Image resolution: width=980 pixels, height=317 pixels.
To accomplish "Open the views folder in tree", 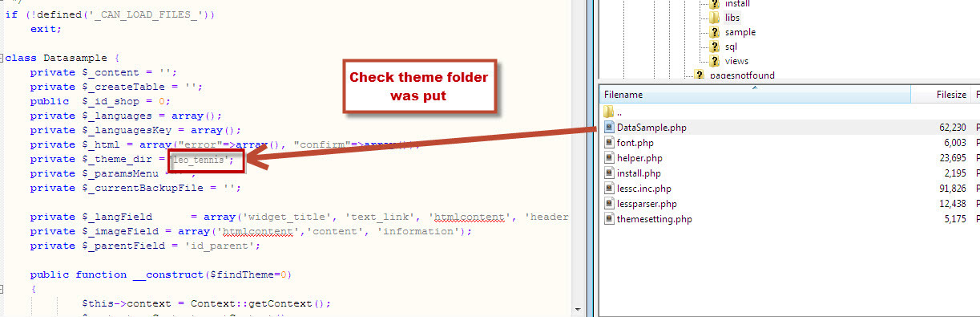I will [736, 61].
